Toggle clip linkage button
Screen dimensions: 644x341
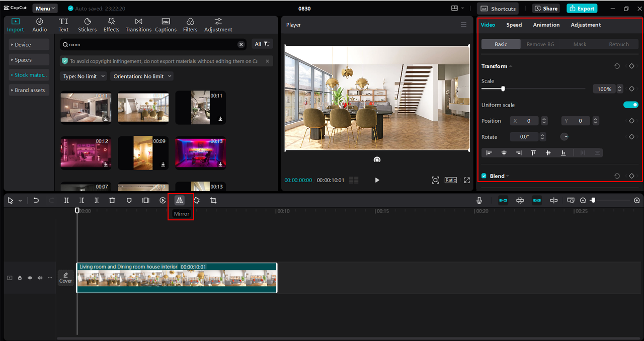click(x=537, y=200)
